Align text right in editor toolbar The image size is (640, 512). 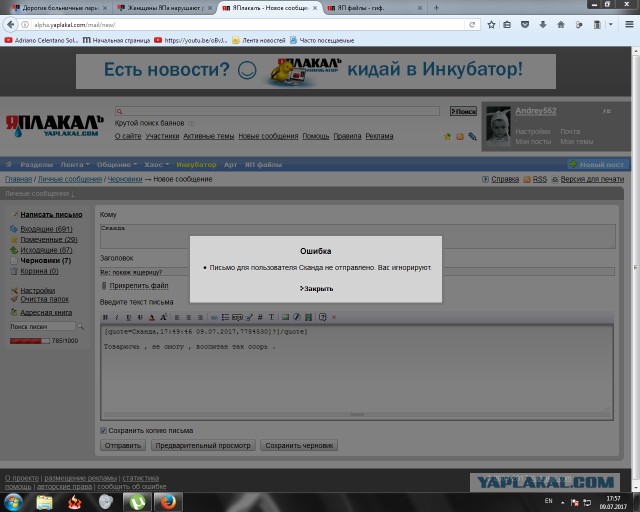coord(200,317)
